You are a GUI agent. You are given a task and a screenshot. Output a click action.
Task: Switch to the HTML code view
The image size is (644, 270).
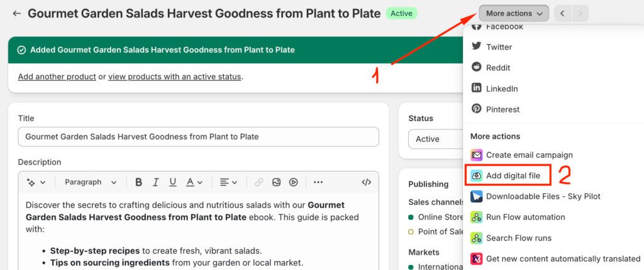click(x=366, y=182)
